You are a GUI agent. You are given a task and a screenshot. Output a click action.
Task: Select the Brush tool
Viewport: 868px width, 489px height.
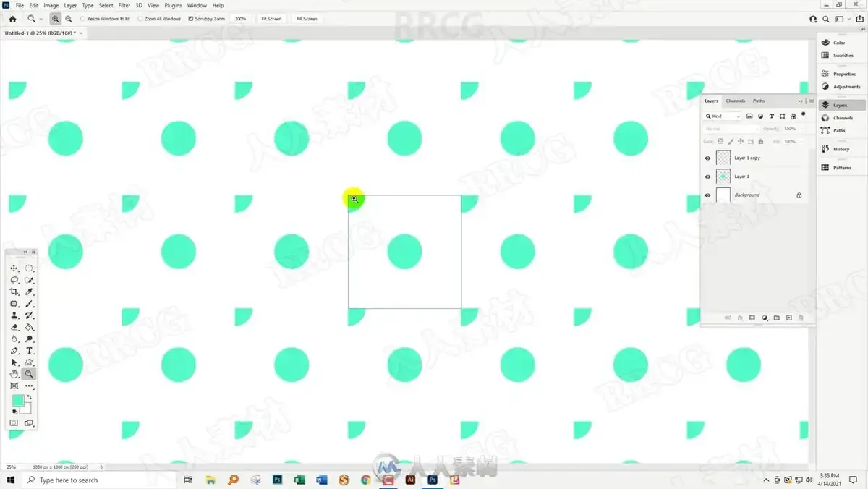pyautogui.click(x=29, y=304)
